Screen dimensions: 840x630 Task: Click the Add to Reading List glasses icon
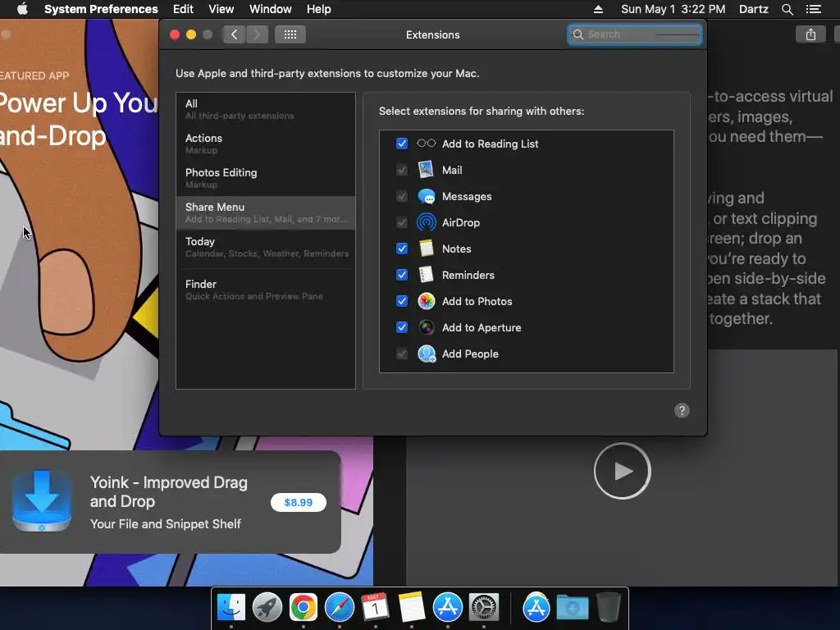[x=427, y=143]
